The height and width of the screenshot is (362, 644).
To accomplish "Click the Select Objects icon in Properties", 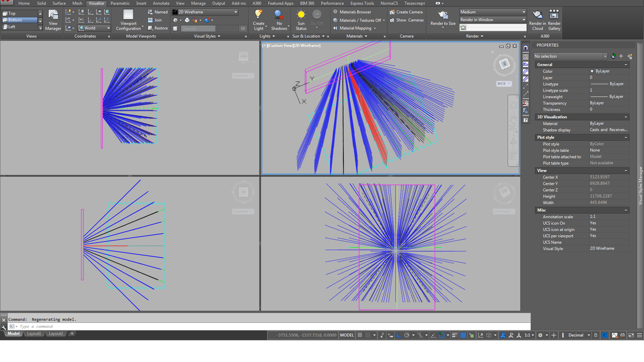I will tap(621, 56).
